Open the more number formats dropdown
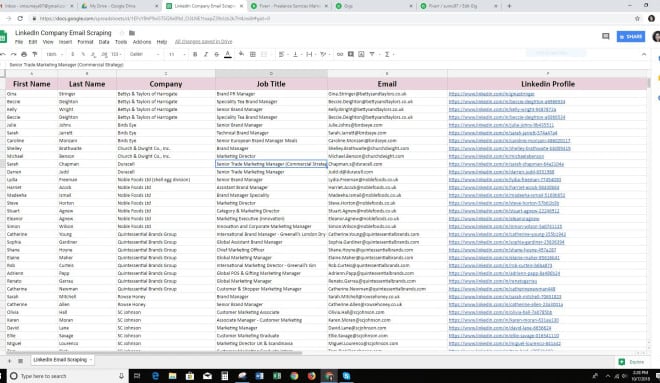The height and width of the screenshot is (383, 660). click(116, 54)
